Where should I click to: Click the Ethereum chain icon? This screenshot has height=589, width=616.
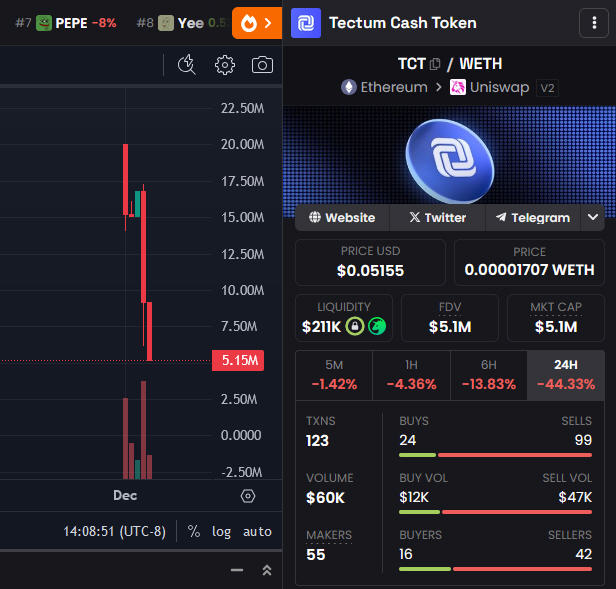click(x=349, y=87)
